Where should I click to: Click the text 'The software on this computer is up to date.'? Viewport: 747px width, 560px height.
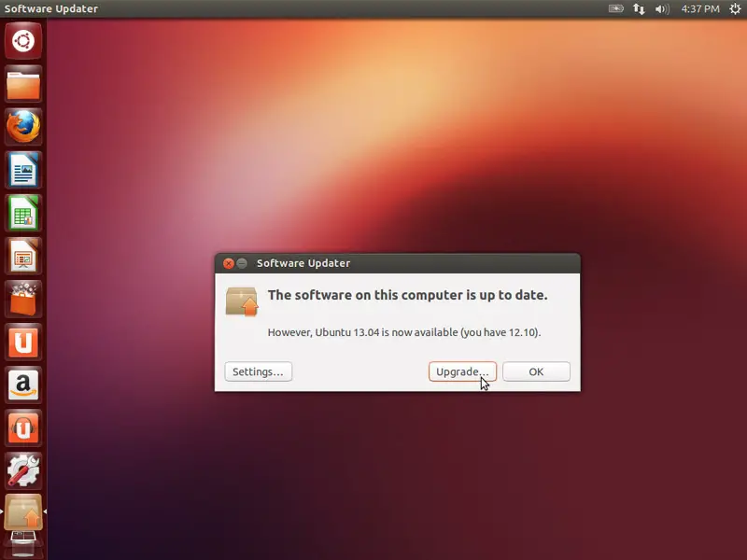pos(407,295)
